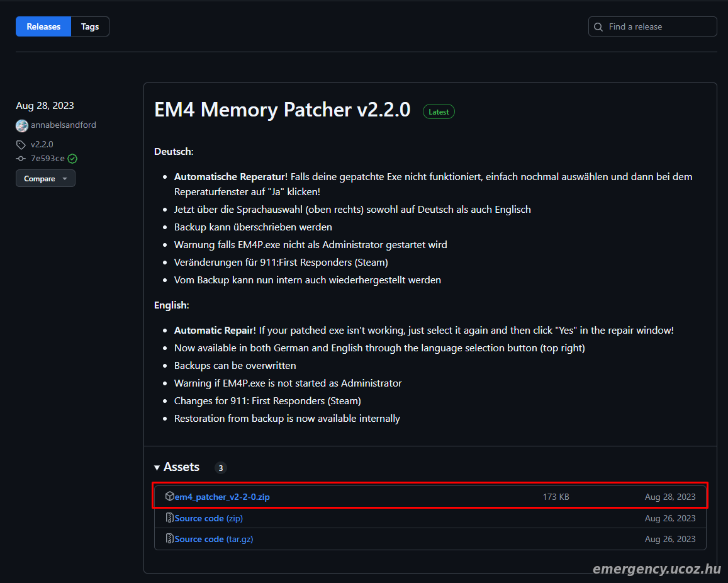The height and width of the screenshot is (583, 728).
Task: Download Source code (zip)
Action: pyautogui.click(x=208, y=518)
